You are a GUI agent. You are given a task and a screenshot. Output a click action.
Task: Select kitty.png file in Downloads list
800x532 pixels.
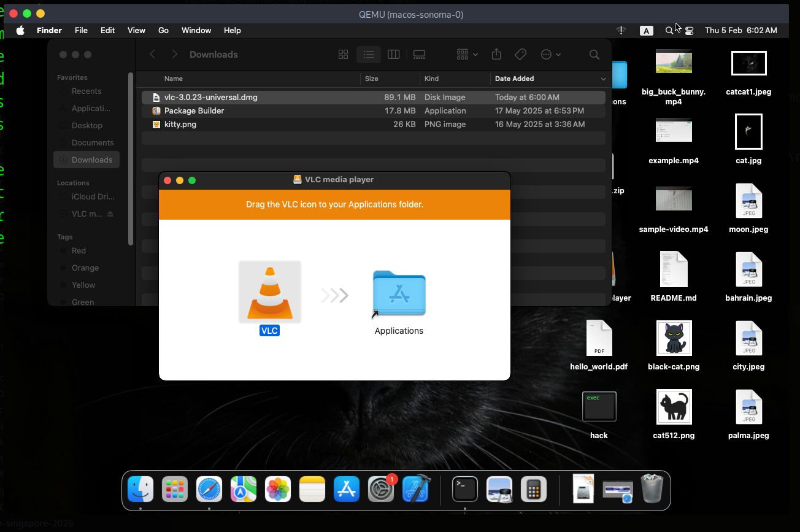tap(180, 124)
